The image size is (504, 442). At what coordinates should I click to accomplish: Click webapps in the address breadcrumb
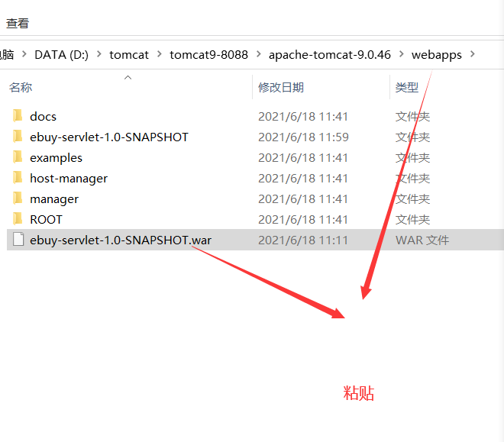(437, 55)
